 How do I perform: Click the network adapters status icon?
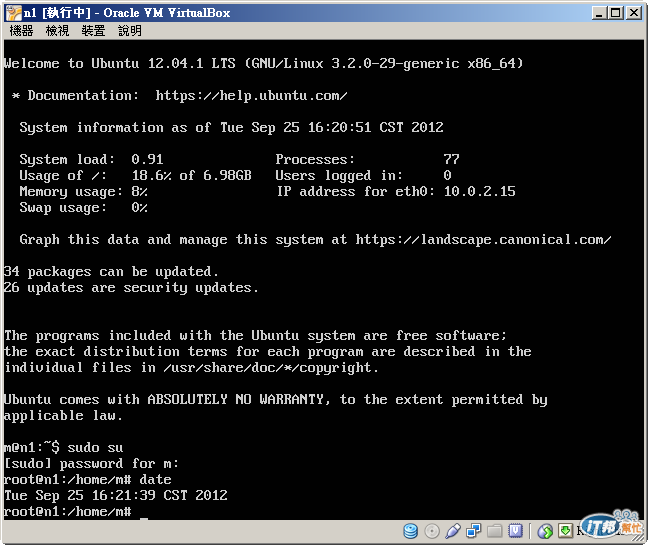474,531
